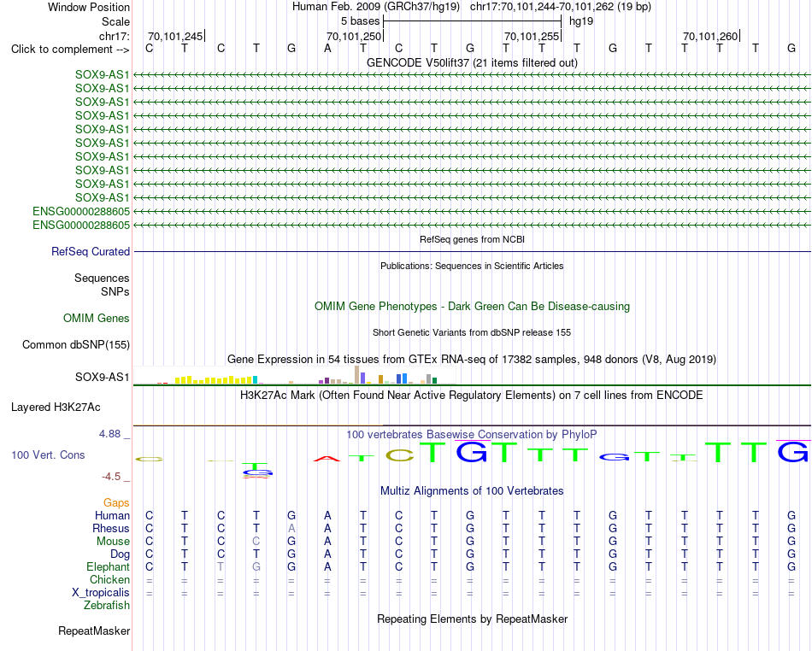812x651 pixels.
Task: Click the red A in the PhyloP conservation logo
Action: (x=327, y=459)
